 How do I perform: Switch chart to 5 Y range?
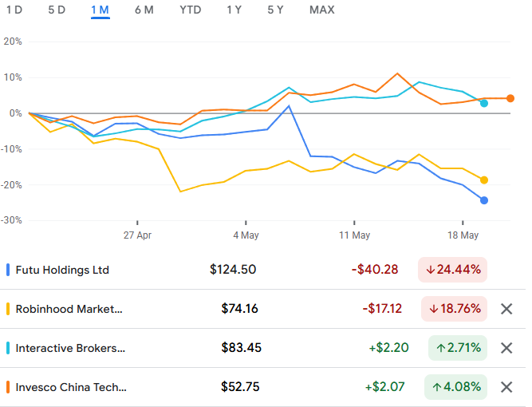pos(275,10)
